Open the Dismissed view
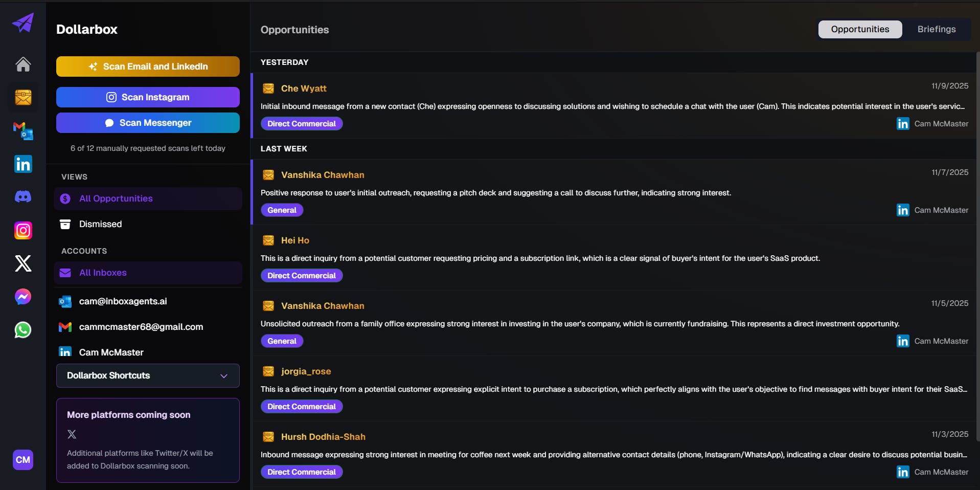Image resolution: width=980 pixels, height=490 pixels. pos(101,224)
